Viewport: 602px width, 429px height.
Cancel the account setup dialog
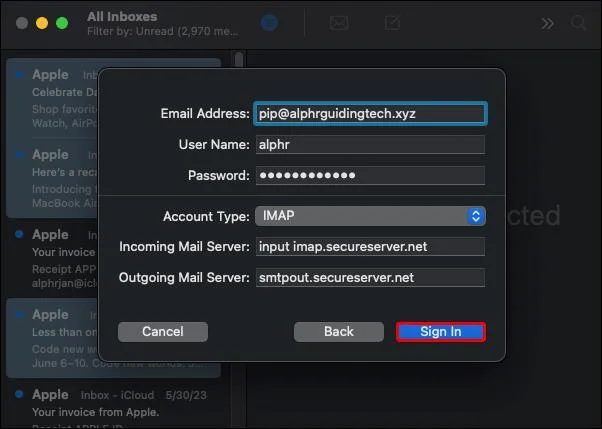coord(163,332)
